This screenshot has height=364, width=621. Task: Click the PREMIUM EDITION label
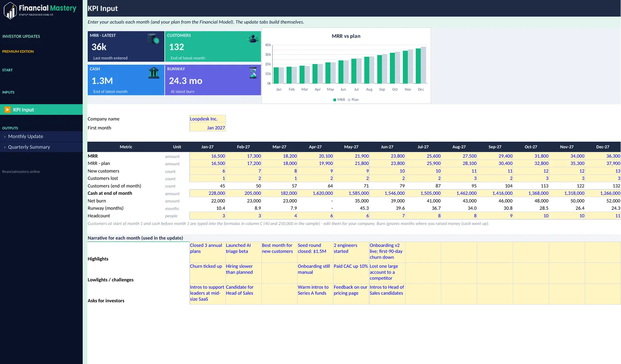pos(18,52)
